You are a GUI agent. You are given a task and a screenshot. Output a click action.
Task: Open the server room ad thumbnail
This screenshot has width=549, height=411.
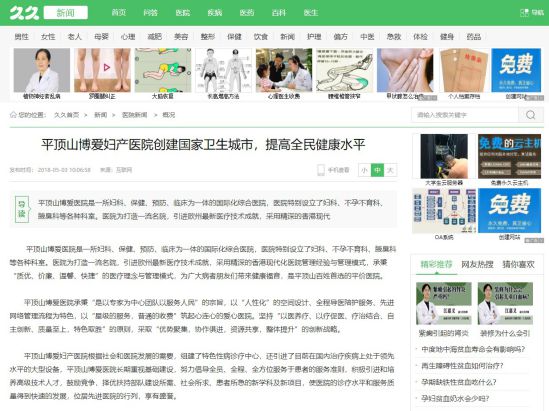[x=444, y=156]
